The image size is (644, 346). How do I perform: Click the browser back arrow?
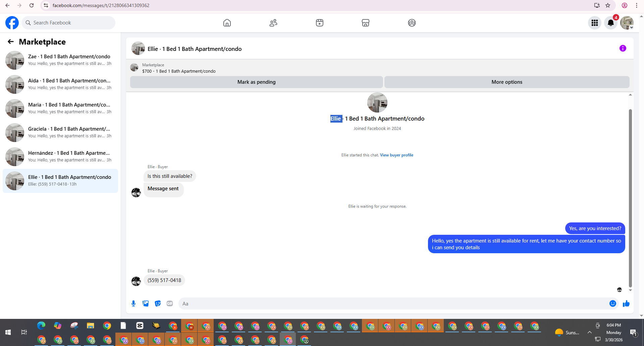tap(7, 5)
